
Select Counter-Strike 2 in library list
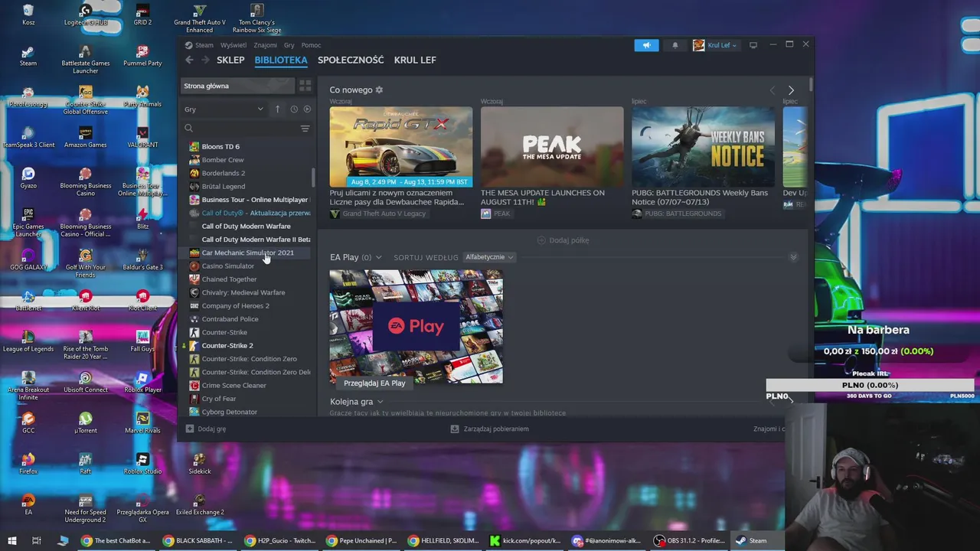pos(227,346)
